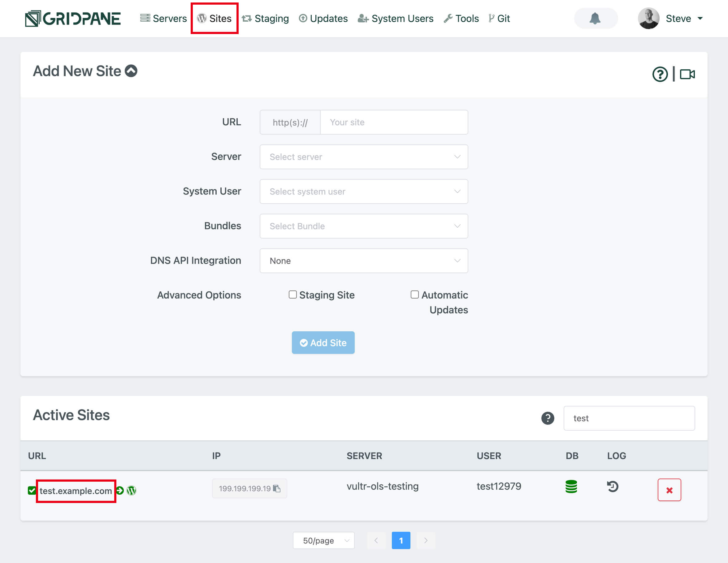Image resolution: width=728 pixels, height=563 pixels.
Task: Click the notification bell icon
Action: point(595,18)
